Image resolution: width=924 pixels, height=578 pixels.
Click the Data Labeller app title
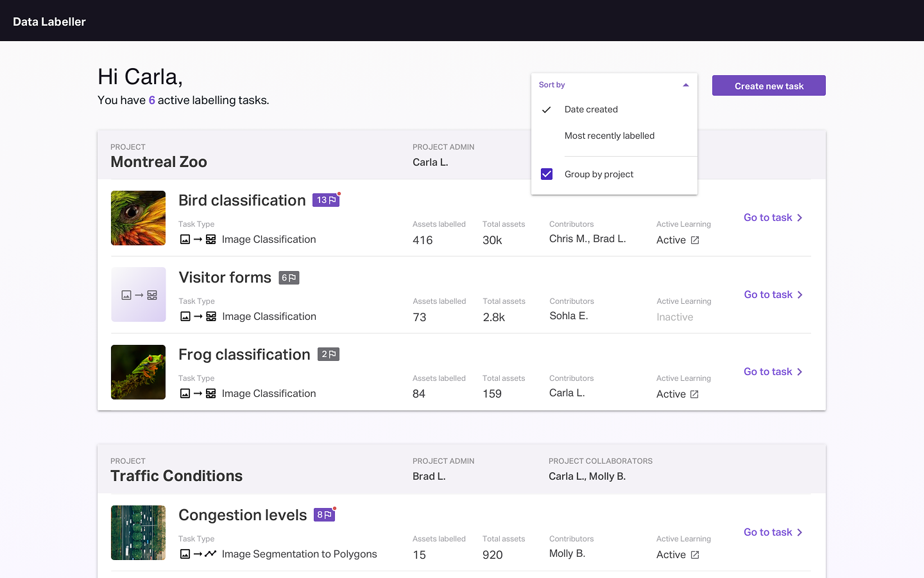(x=49, y=21)
